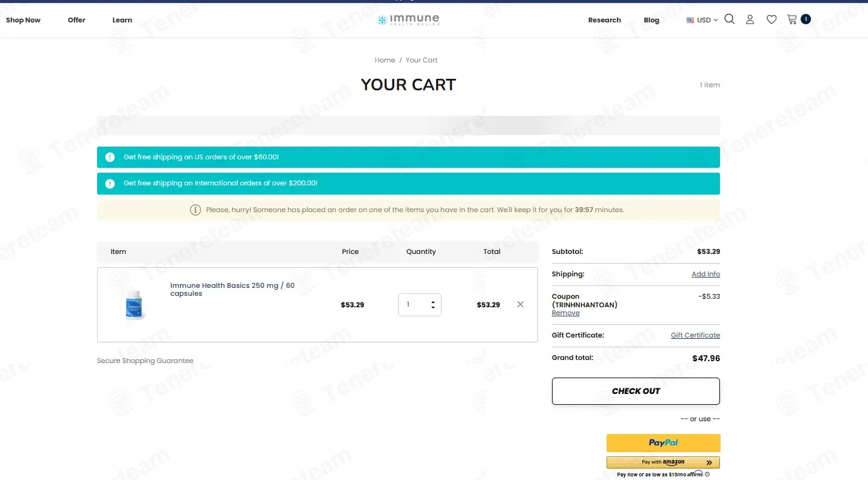Open the Offer menu
Viewport: 868px width, 480px height.
click(x=76, y=20)
